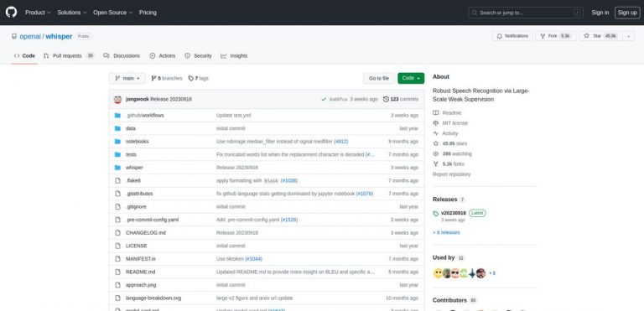Open pull request #1528 link
644x311 pixels.
point(289,220)
